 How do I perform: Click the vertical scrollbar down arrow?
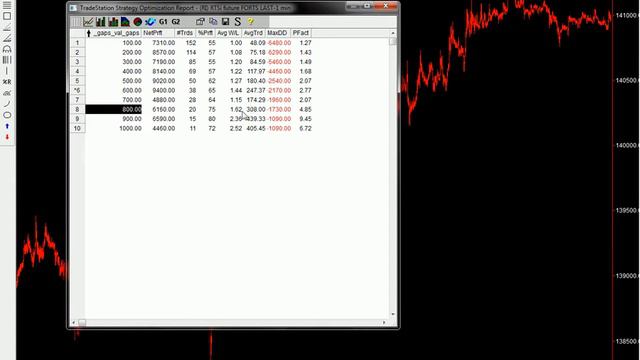[x=393, y=314]
